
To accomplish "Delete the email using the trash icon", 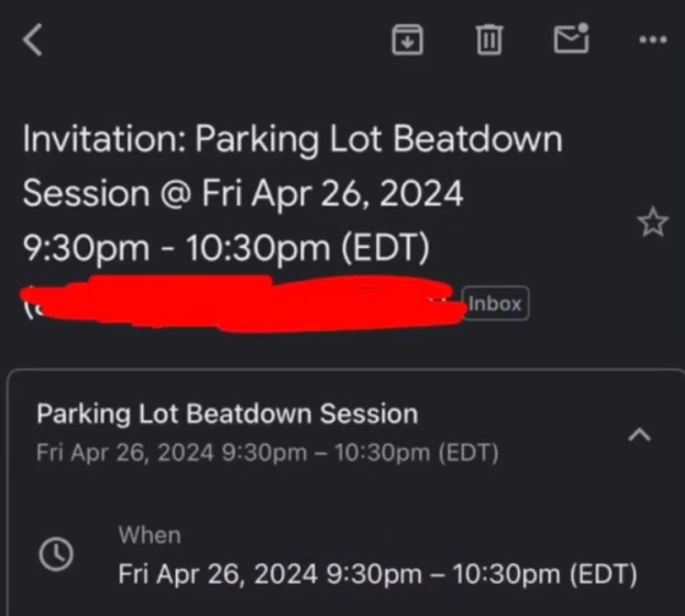I will click(489, 40).
